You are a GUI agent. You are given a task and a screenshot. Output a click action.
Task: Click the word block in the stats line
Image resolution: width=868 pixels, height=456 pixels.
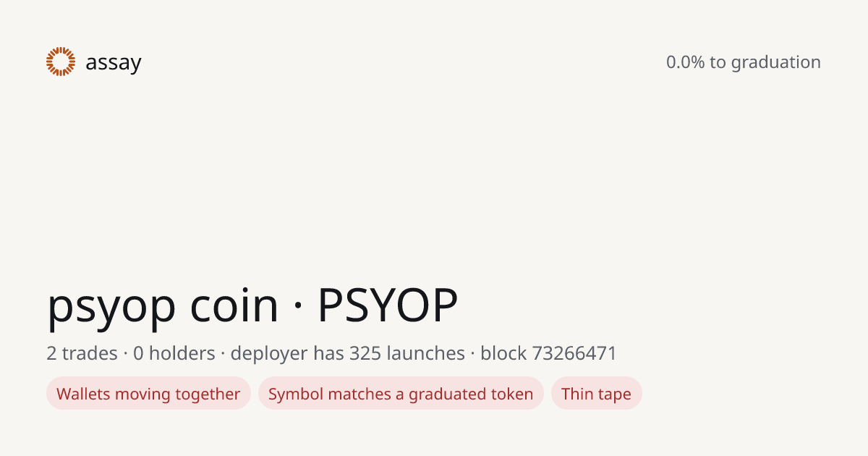click(x=503, y=353)
